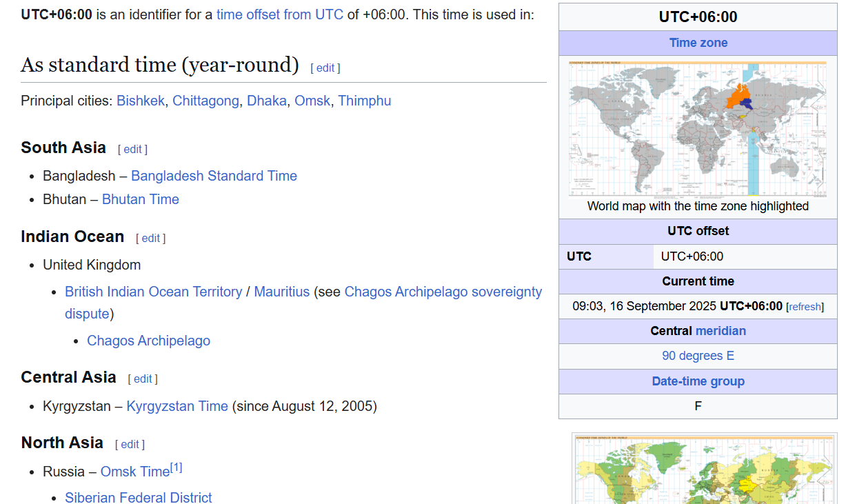Select the '(since August 12, 2005)' text
Image resolution: width=846 pixels, height=504 pixels.
tap(304, 406)
